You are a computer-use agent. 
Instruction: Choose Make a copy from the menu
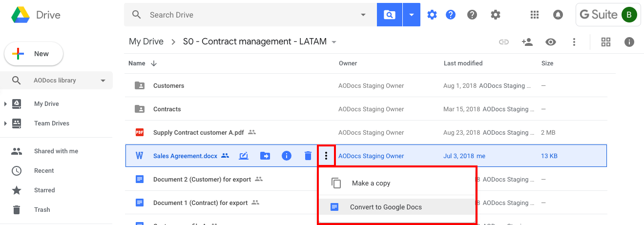tap(397, 183)
